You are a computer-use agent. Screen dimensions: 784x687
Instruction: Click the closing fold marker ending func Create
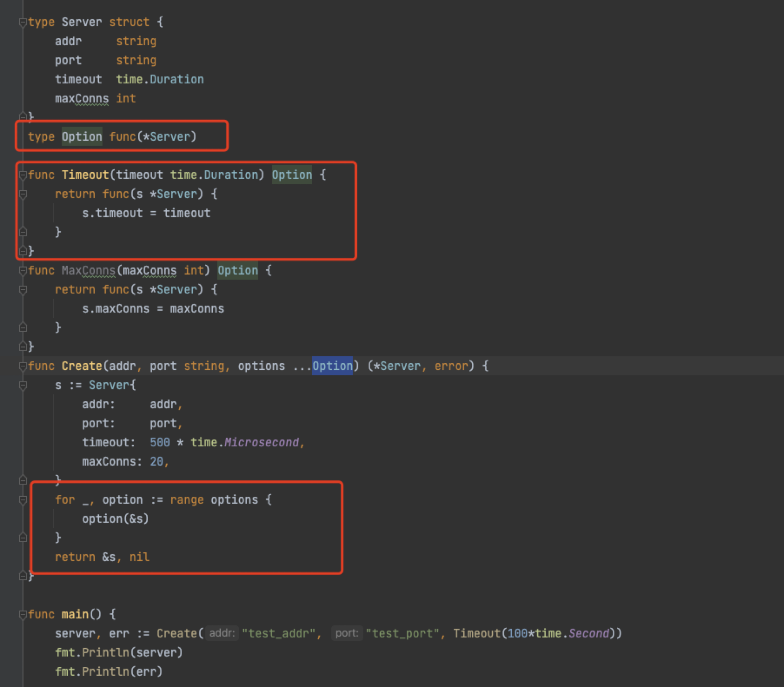23,576
